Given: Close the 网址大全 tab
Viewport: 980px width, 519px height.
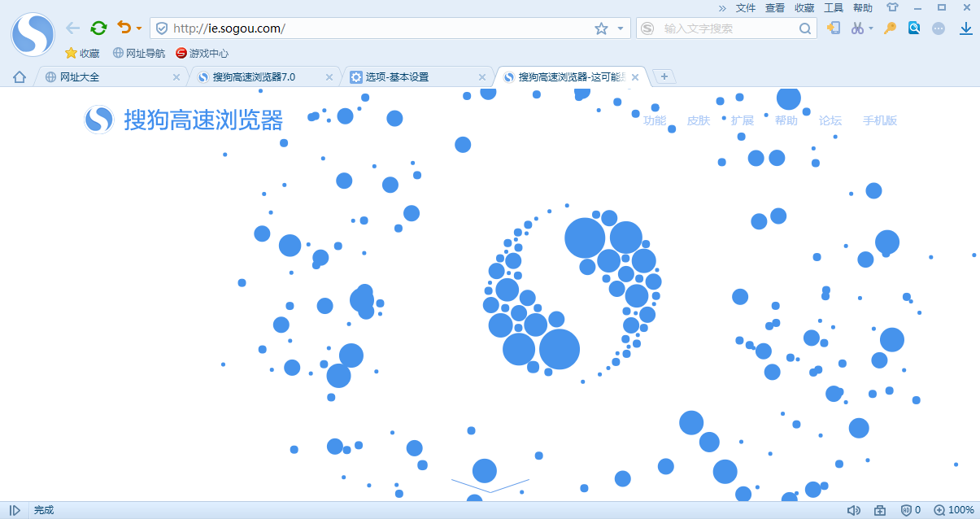Looking at the screenshot, I should pyautogui.click(x=176, y=77).
